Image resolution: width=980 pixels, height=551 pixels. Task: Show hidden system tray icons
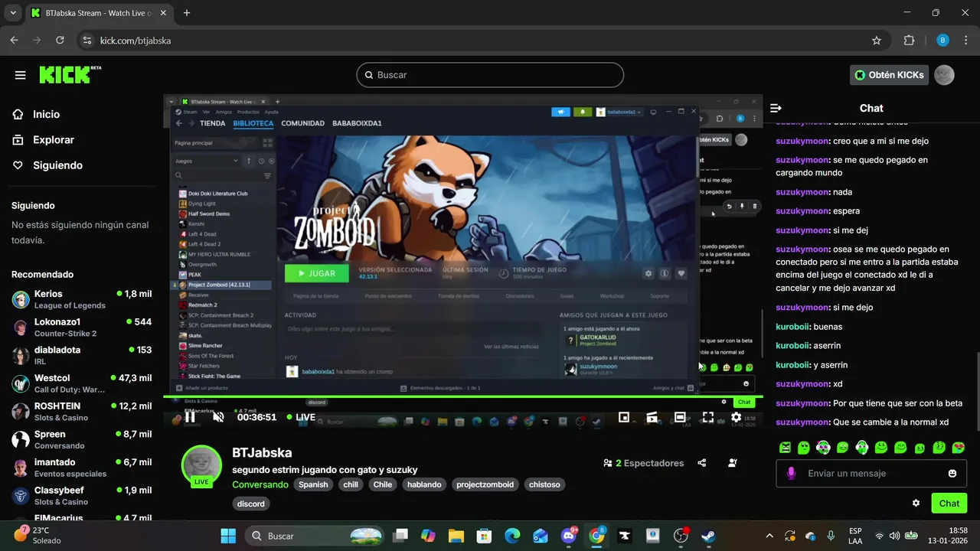coord(769,536)
